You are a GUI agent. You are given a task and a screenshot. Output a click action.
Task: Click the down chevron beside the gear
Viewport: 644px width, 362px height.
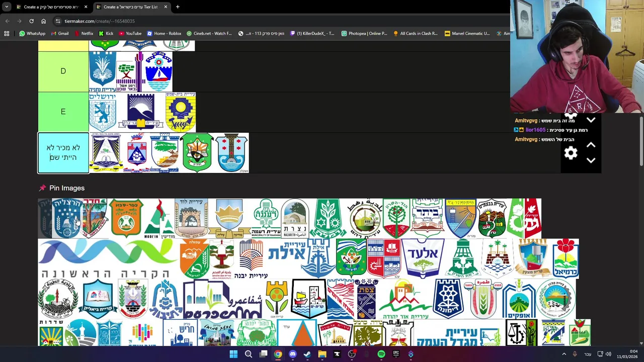click(591, 160)
